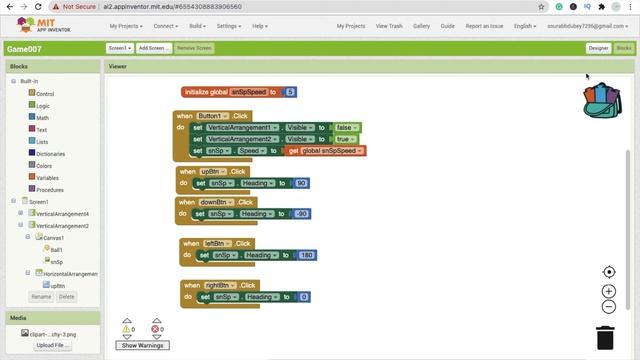Click Add Screen button
The image size is (640, 360).
[x=153, y=48]
